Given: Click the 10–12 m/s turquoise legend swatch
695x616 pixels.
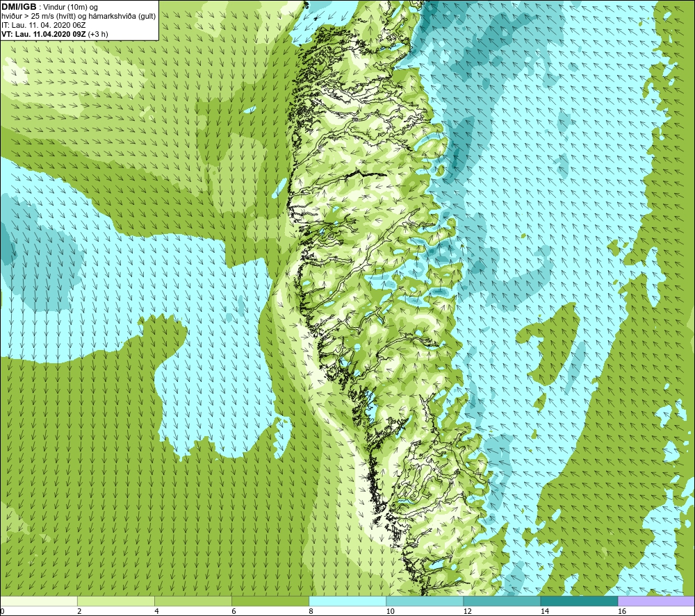Looking at the screenshot, I should tap(425, 601).
